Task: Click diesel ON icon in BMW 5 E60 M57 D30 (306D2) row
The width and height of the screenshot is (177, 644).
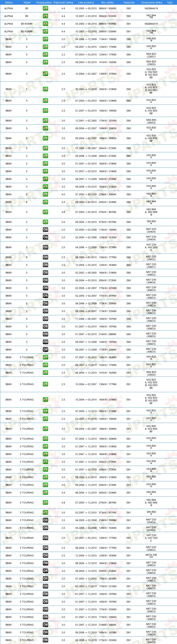Action: point(45,272)
